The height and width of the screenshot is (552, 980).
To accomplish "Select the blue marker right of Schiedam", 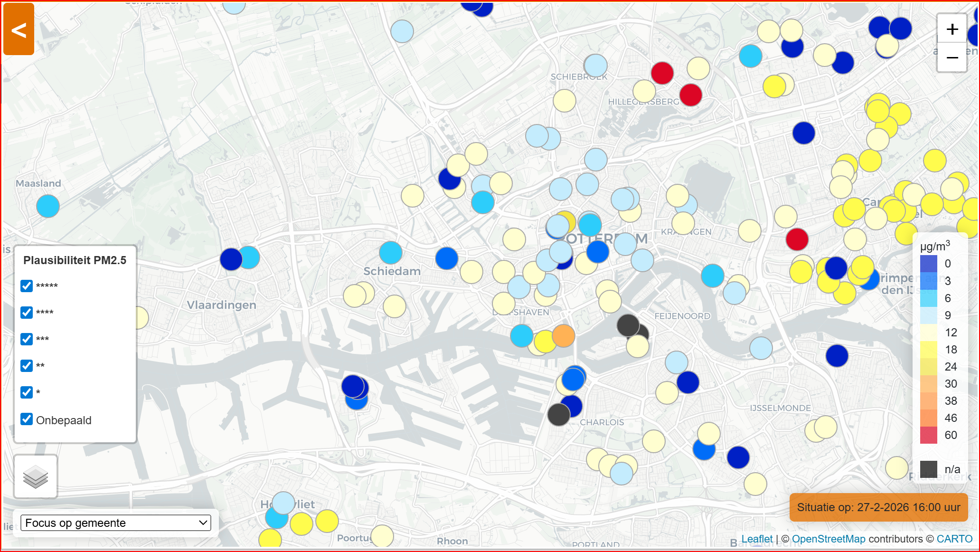I will point(447,258).
